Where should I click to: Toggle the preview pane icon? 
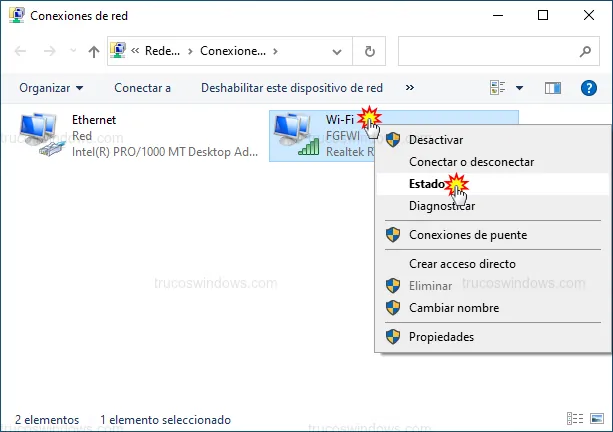click(x=553, y=88)
